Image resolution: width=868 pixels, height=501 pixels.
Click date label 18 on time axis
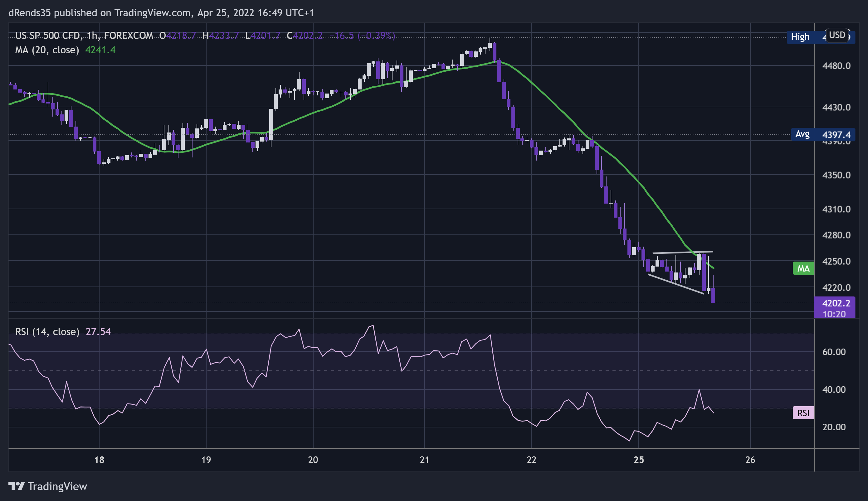[x=99, y=460]
